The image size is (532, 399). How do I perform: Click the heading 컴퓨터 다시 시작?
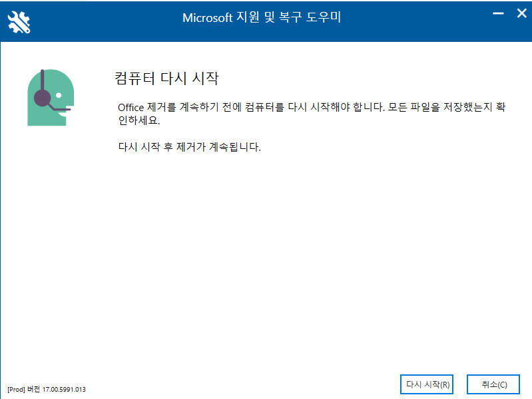(x=166, y=78)
